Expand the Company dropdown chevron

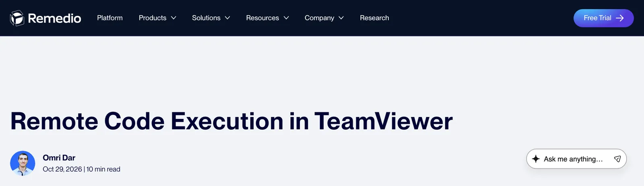coord(341,18)
